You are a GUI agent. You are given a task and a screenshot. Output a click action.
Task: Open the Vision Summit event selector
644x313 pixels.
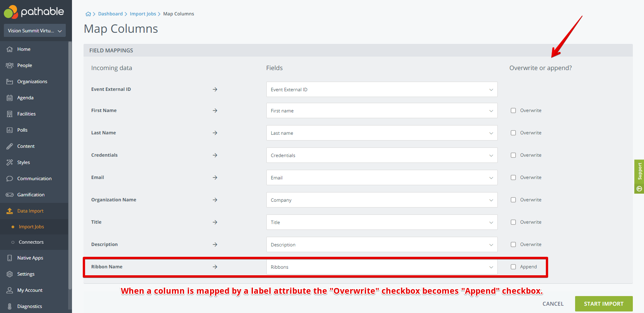pos(35,31)
